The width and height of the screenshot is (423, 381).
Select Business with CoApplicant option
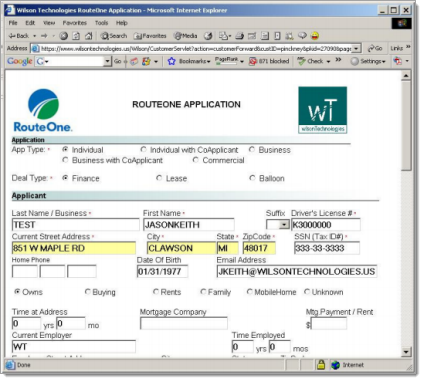point(65,160)
